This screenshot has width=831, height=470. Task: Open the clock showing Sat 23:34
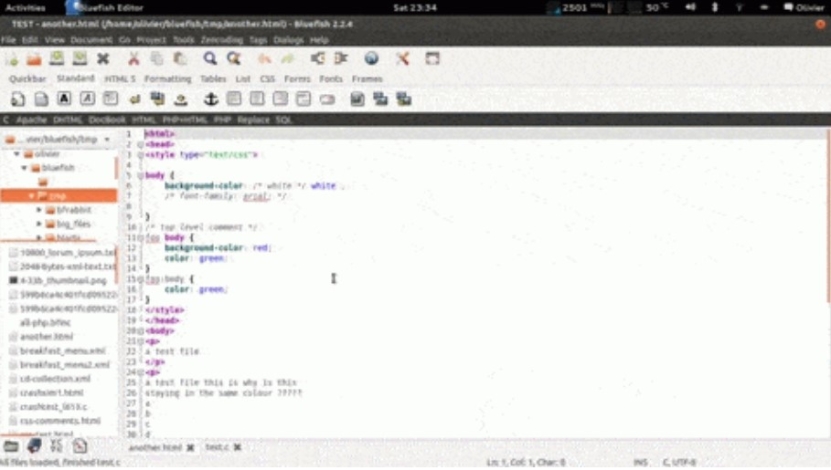[414, 8]
